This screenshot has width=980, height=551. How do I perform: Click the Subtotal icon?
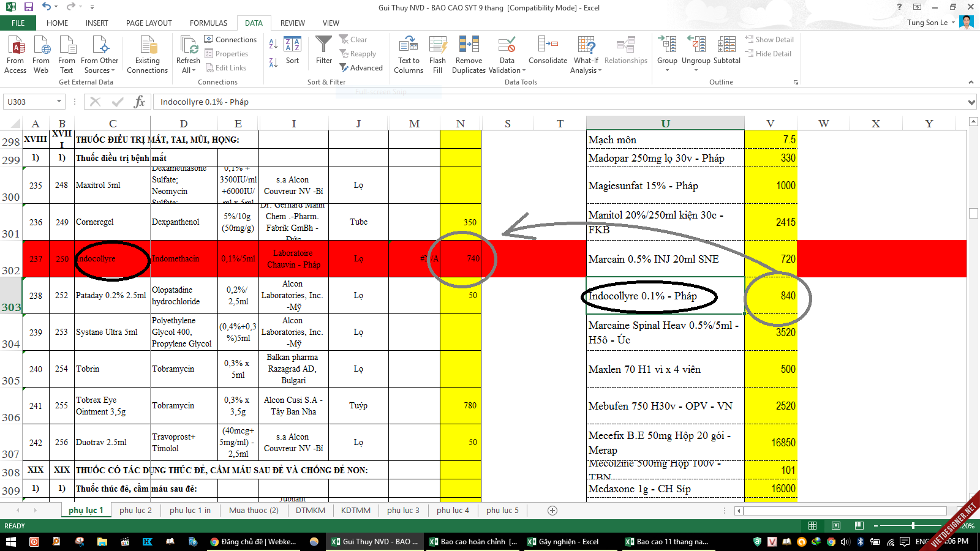[726, 45]
